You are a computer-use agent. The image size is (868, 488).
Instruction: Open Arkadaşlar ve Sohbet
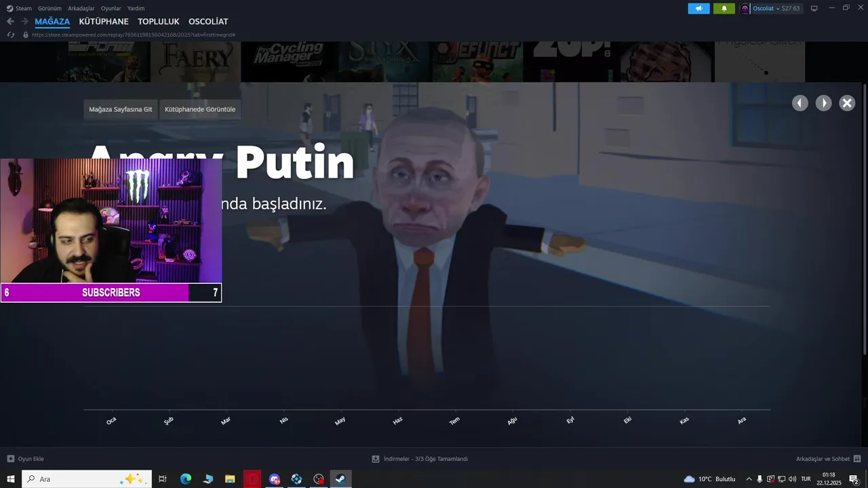click(823, 459)
